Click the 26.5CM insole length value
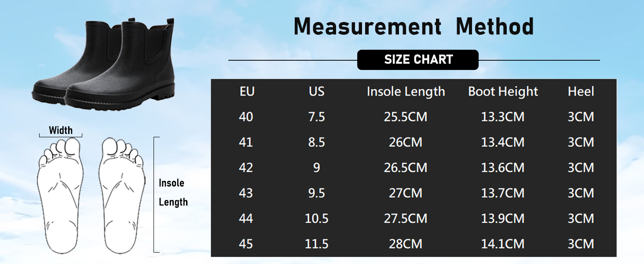644x264 pixels. [406, 168]
